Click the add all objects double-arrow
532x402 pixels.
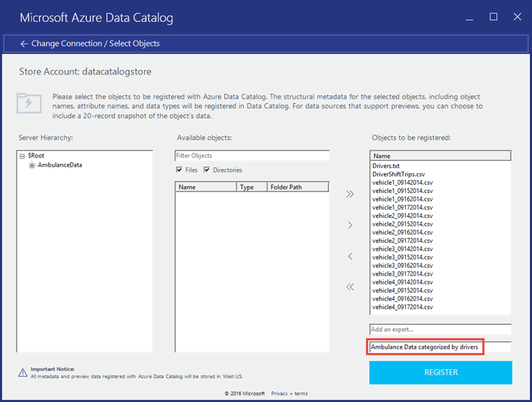point(350,194)
